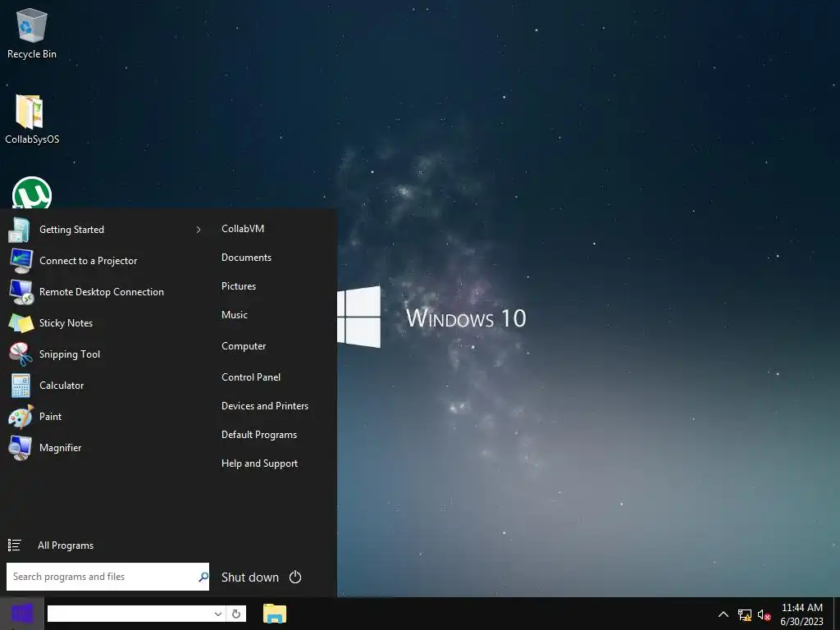Click the Paint palette icon
Screen dimensions: 840x630
21,416
